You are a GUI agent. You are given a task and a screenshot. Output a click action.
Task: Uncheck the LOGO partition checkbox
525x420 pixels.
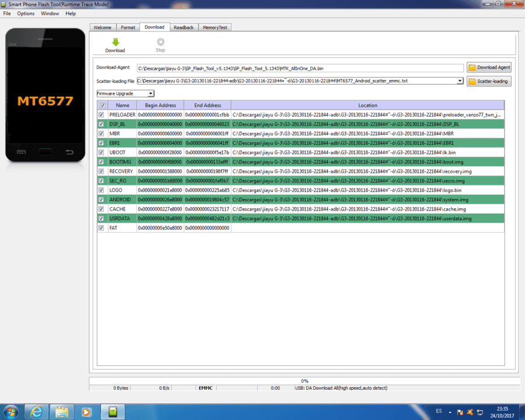click(101, 190)
